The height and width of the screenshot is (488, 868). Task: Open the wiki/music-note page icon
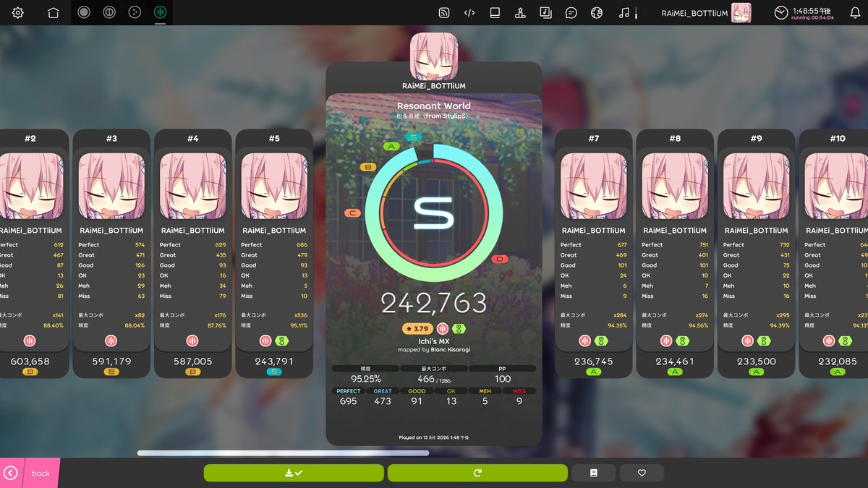click(x=545, y=12)
